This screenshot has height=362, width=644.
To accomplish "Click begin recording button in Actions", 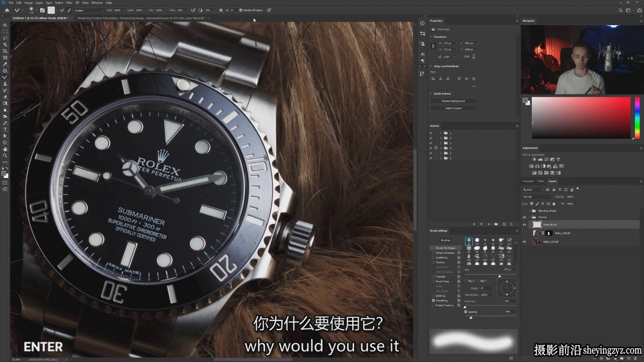I will coord(481,224).
